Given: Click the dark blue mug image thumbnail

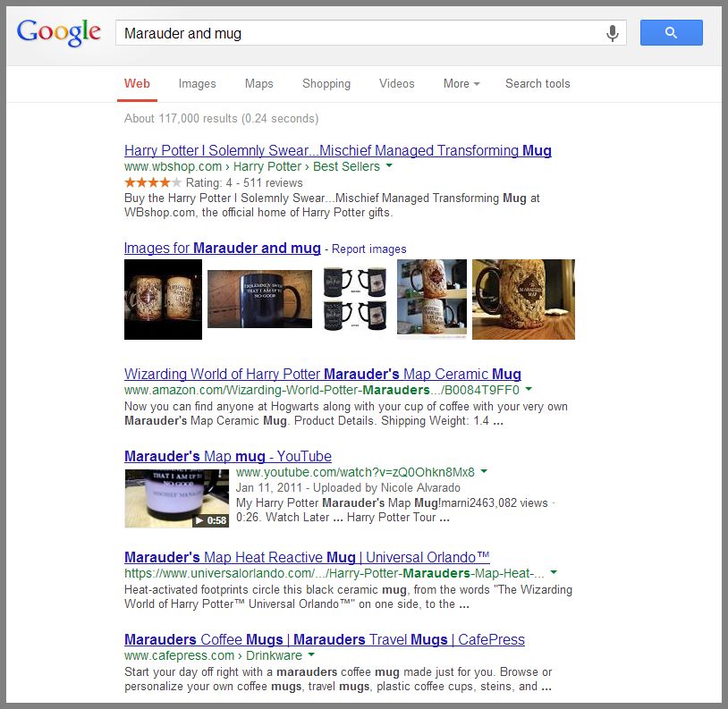Looking at the screenshot, I should coord(259,299).
